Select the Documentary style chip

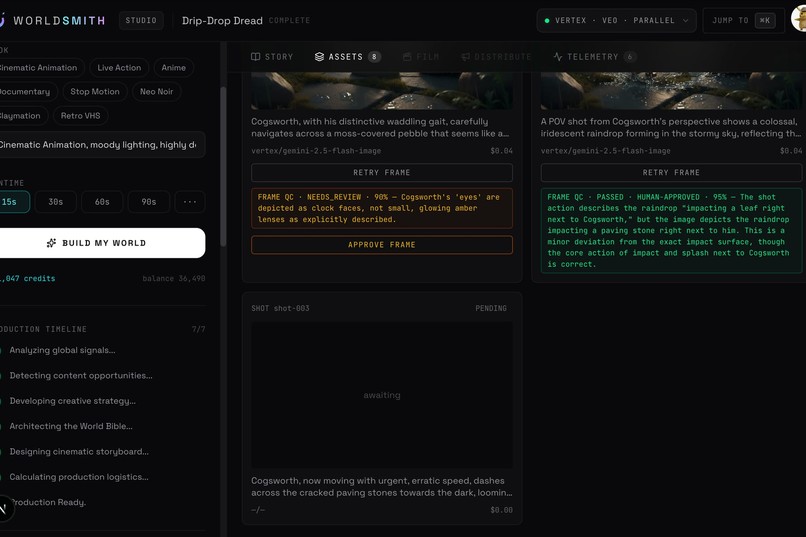coord(27,91)
